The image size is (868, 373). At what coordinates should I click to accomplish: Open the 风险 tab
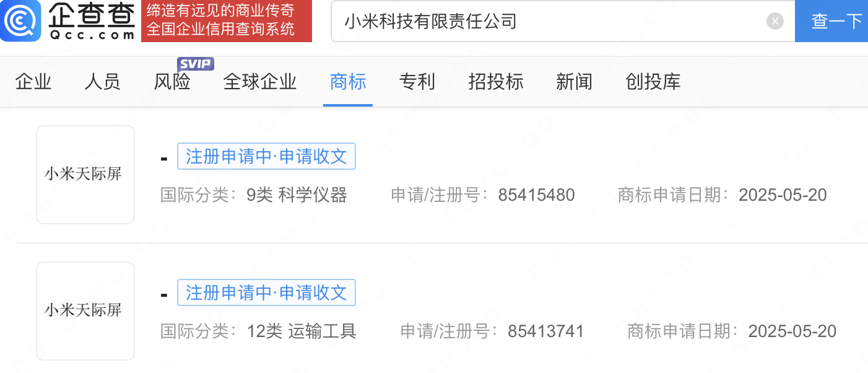pos(172,81)
